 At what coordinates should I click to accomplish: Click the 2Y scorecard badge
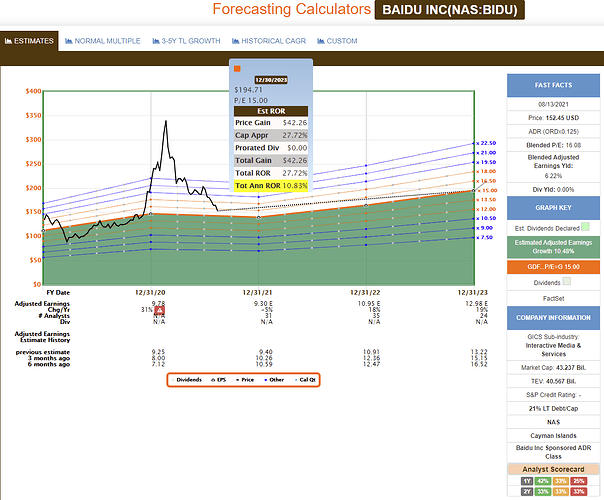(526, 492)
